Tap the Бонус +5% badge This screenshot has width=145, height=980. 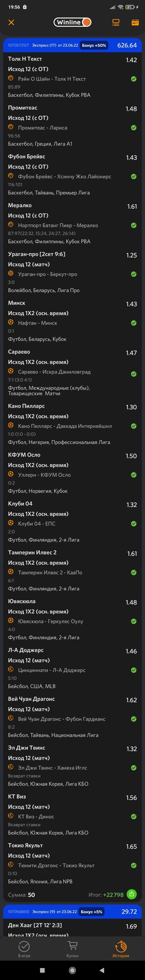pyautogui.click(x=91, y=912)
